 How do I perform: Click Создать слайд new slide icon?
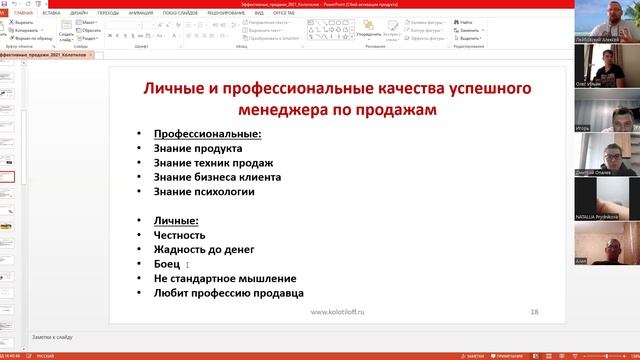(x=66, y=25)
